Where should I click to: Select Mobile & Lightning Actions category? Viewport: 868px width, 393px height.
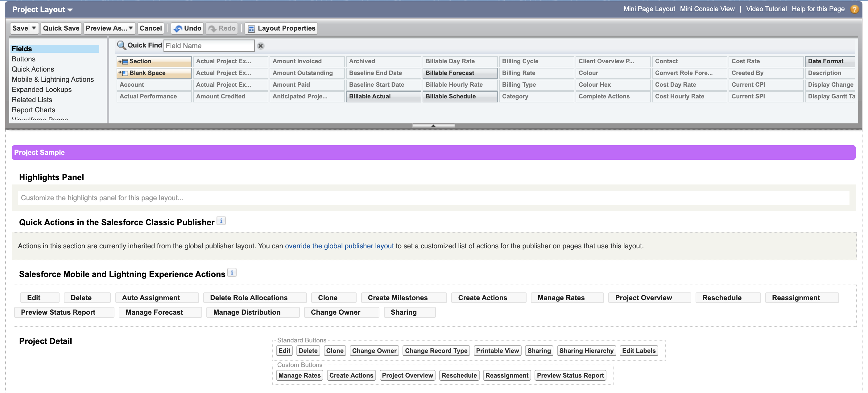point(52,79)
